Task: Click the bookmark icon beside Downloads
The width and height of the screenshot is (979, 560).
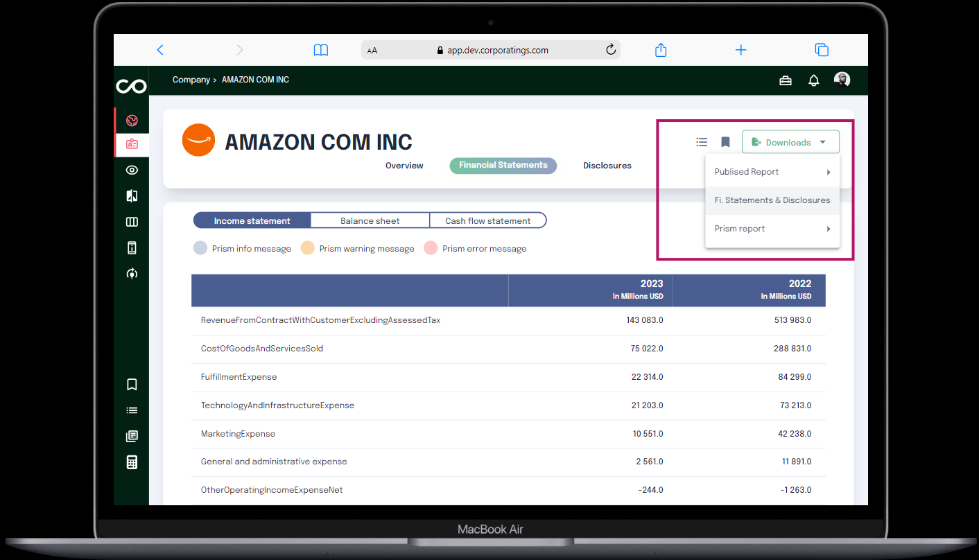Action: [x=725, y=142]
